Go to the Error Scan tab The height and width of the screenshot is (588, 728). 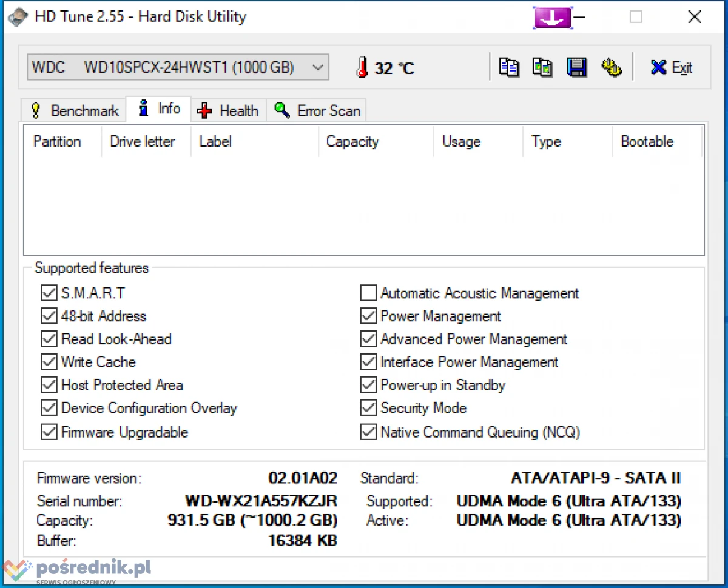point(317,111)
